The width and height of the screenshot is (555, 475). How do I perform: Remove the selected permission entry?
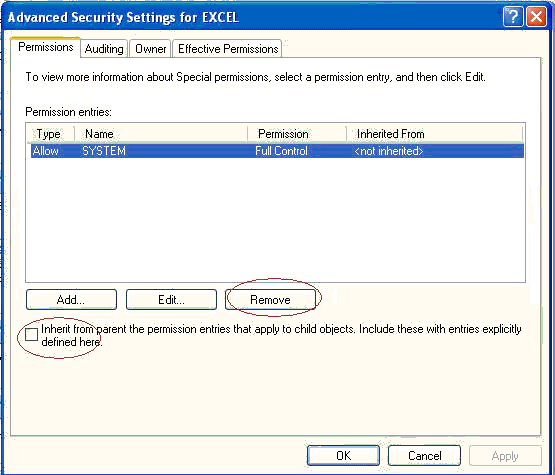click(270, 300)
